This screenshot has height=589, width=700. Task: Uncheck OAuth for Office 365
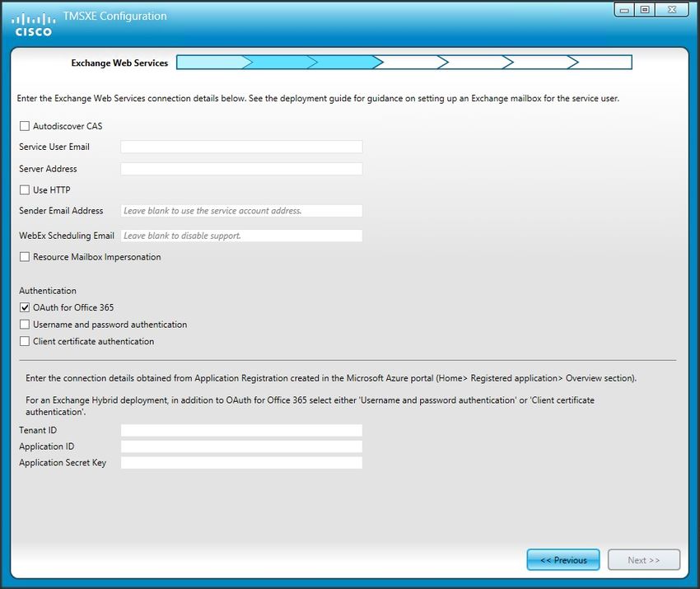25,307
